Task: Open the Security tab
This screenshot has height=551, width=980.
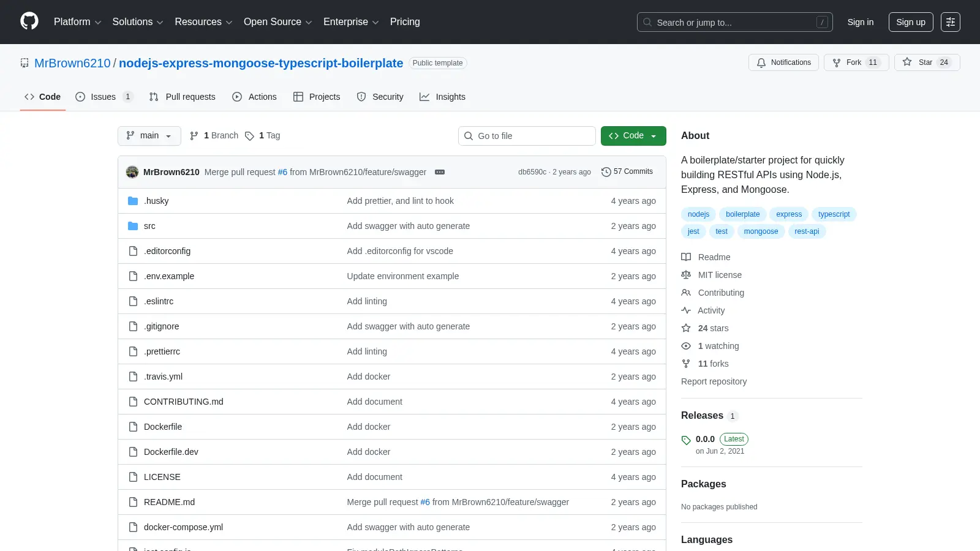Action: 380,97
